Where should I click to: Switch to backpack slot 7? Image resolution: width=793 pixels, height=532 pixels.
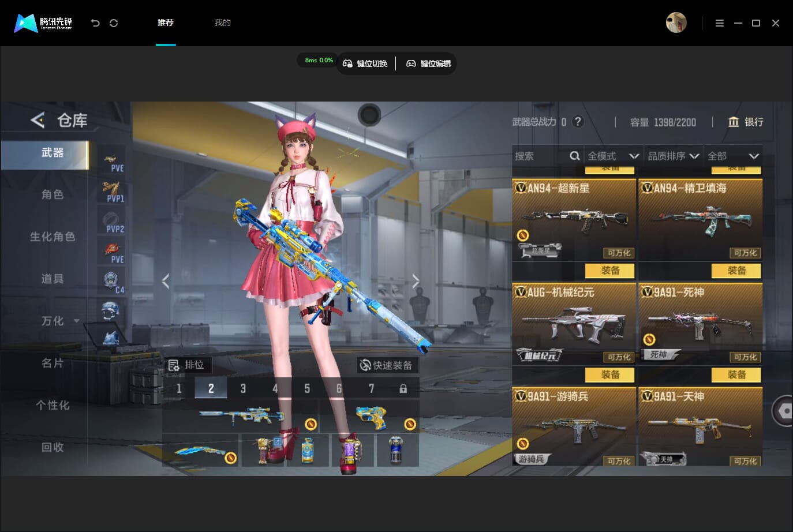[371, 388]
